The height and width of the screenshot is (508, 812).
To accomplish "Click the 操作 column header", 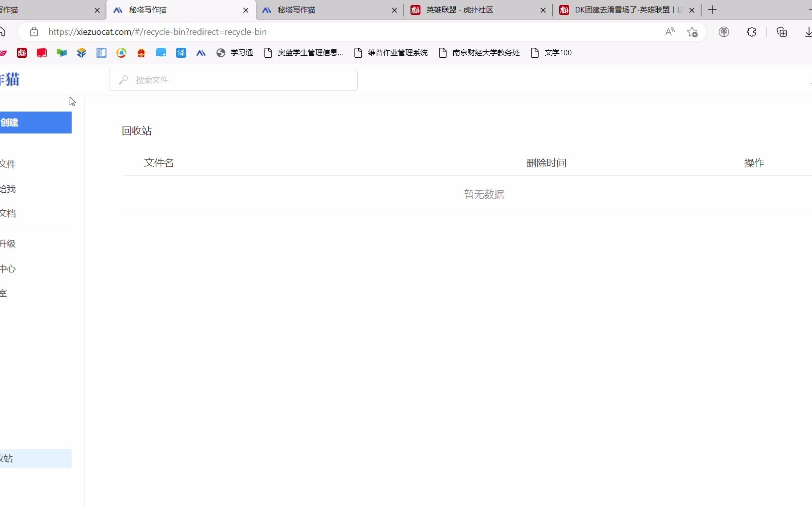I will [x=754, y=163].
